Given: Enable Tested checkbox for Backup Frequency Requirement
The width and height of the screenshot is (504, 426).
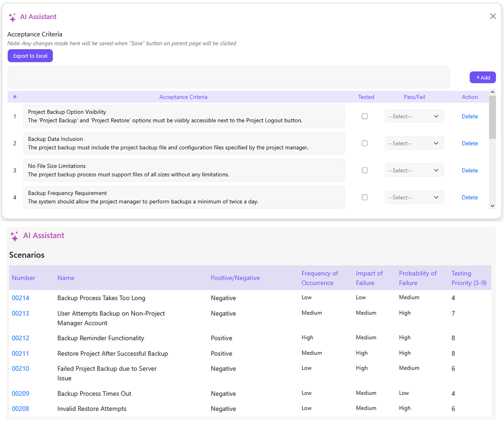Looking at the screenshot, I should [x=365, y=197].
